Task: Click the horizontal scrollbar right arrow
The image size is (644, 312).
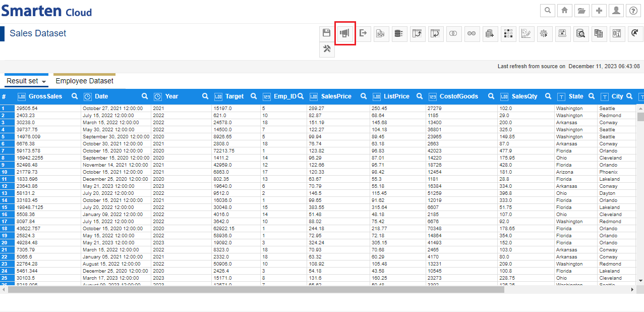Action: pyautogui.click(x=632, y=290)
